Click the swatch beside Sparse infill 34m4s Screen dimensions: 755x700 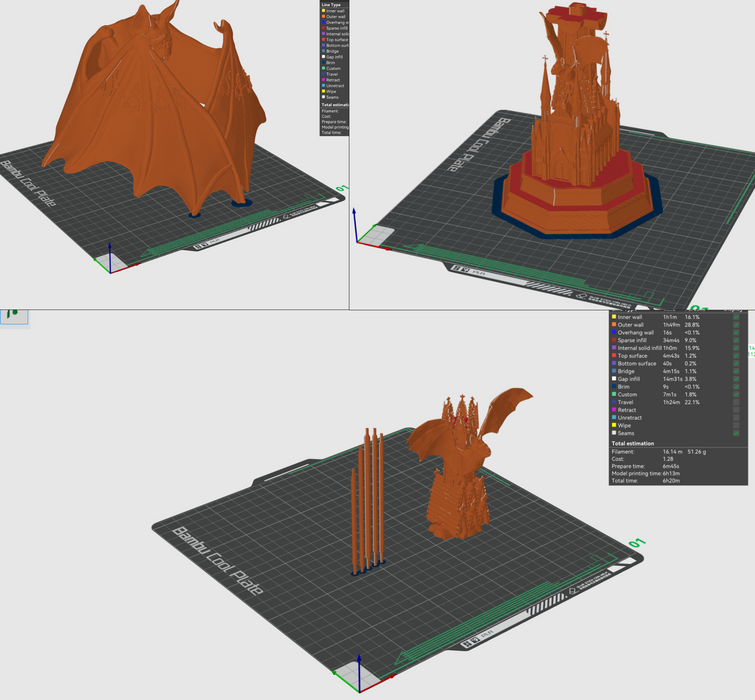613,340
